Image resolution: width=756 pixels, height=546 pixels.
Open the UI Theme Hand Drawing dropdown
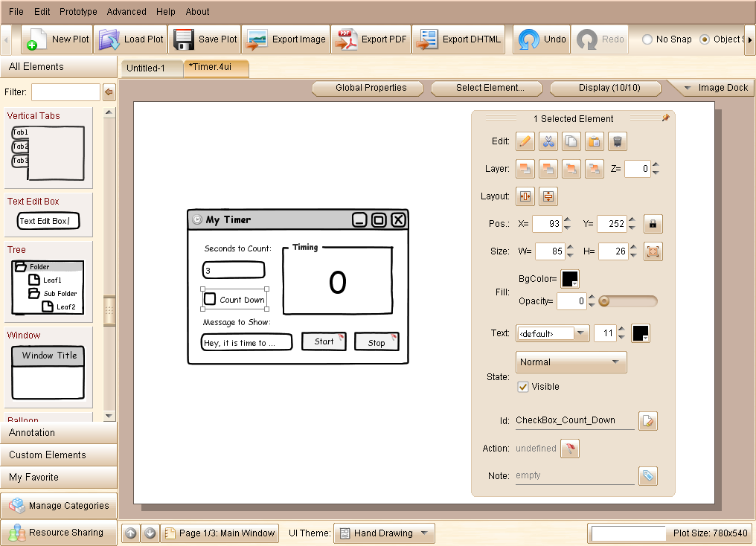(x=384, y=533)
